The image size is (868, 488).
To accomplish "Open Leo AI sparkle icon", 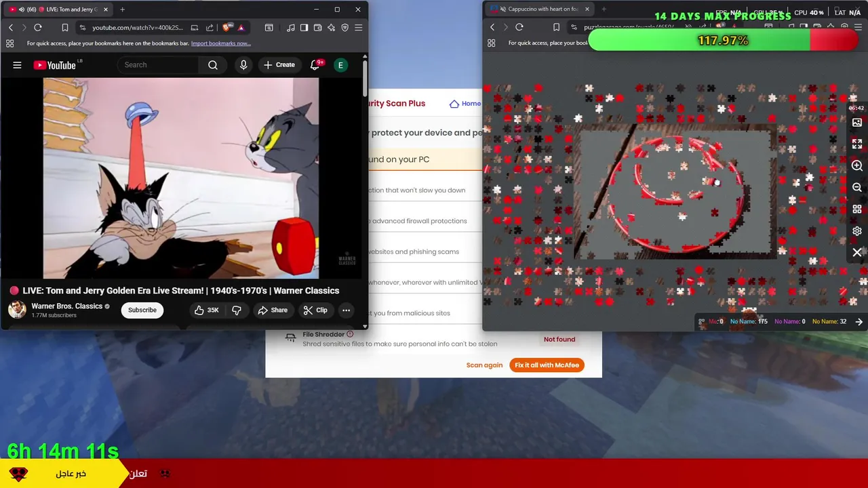I will tap(332, 28).
